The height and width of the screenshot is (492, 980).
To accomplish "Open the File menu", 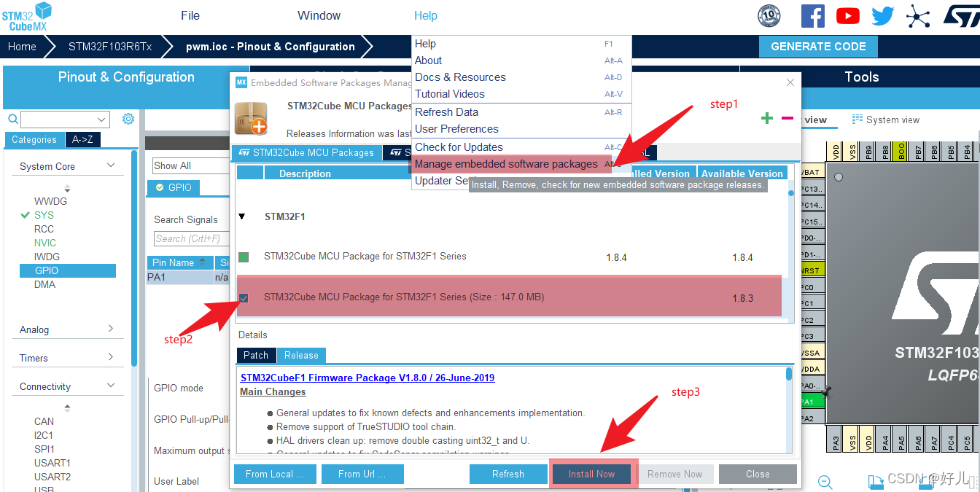I will 190,15.
